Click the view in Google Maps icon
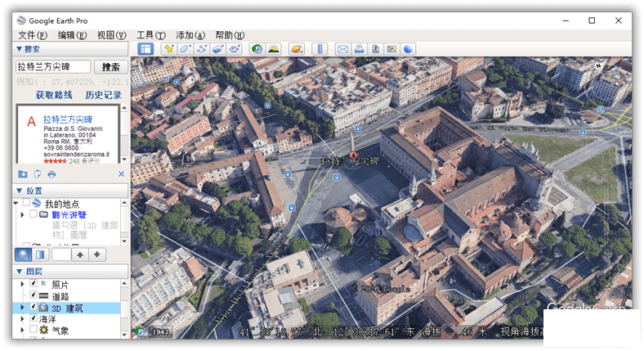 pos(391,49)
